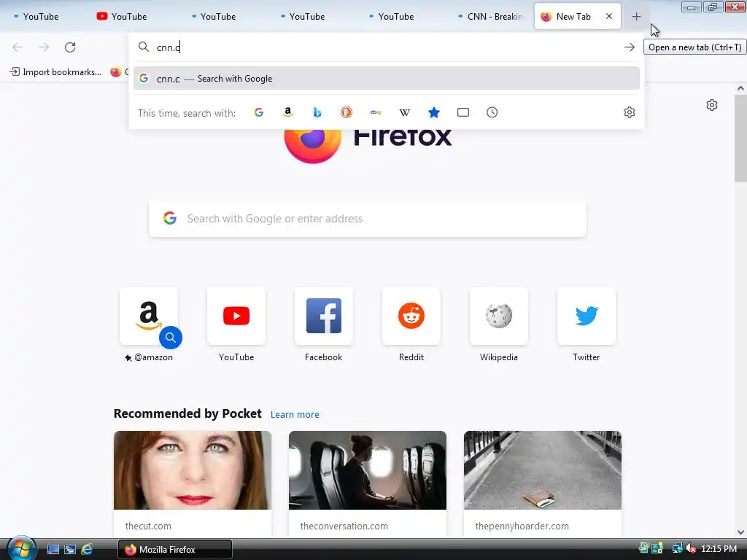Search this time with Google icon
This screenshot has height=560, width=747.
pyautogui.click(x=259, y=112)
